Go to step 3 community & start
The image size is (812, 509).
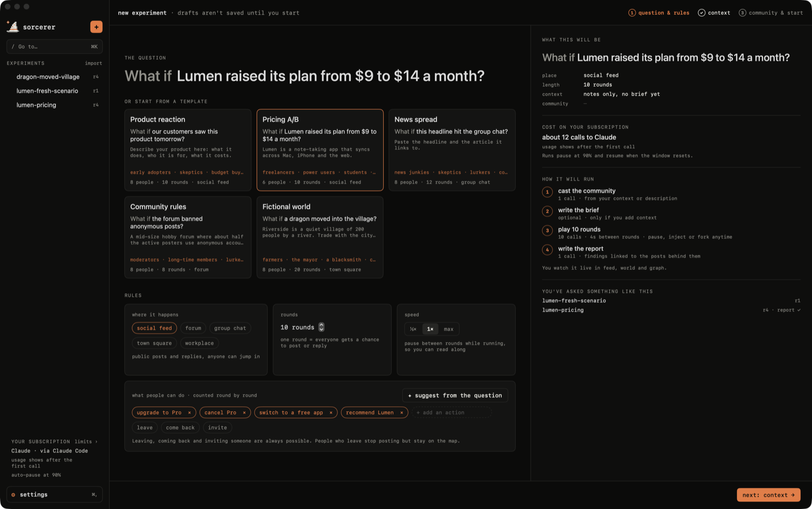(x=771, y=13)
